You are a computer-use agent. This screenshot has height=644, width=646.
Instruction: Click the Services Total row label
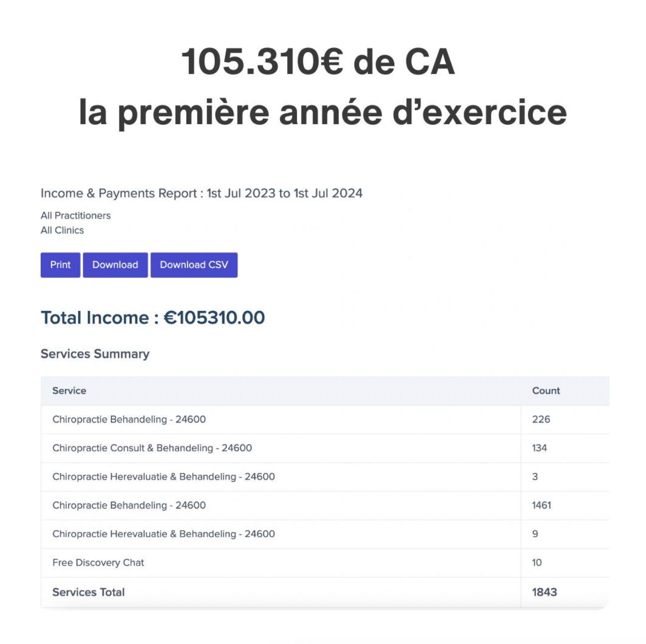(89, 592)
